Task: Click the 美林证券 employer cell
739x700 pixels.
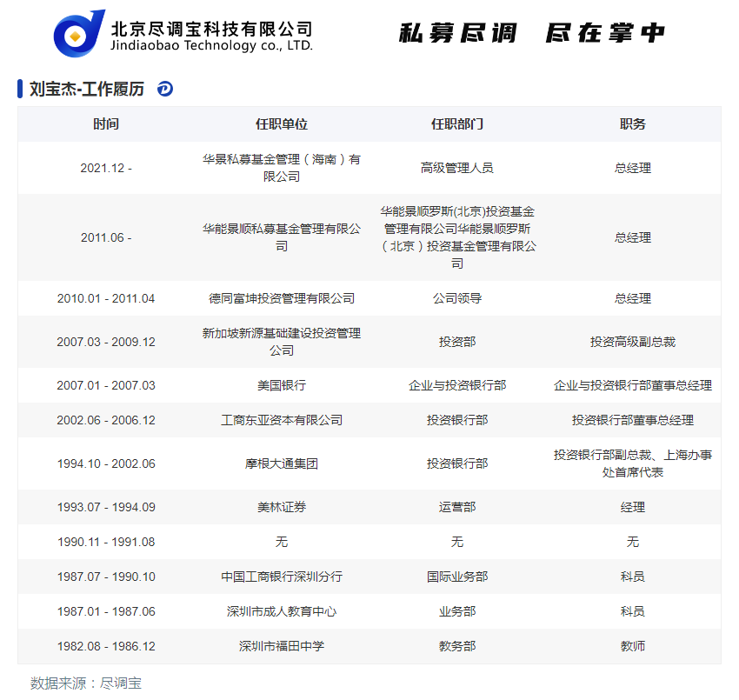Action: 282,507
